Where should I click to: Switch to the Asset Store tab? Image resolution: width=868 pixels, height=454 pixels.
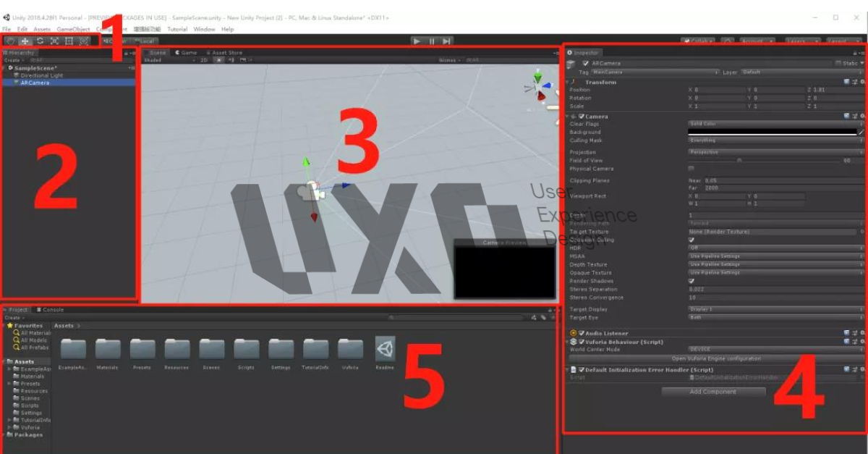pyautogui.click(x=225, y=53)
